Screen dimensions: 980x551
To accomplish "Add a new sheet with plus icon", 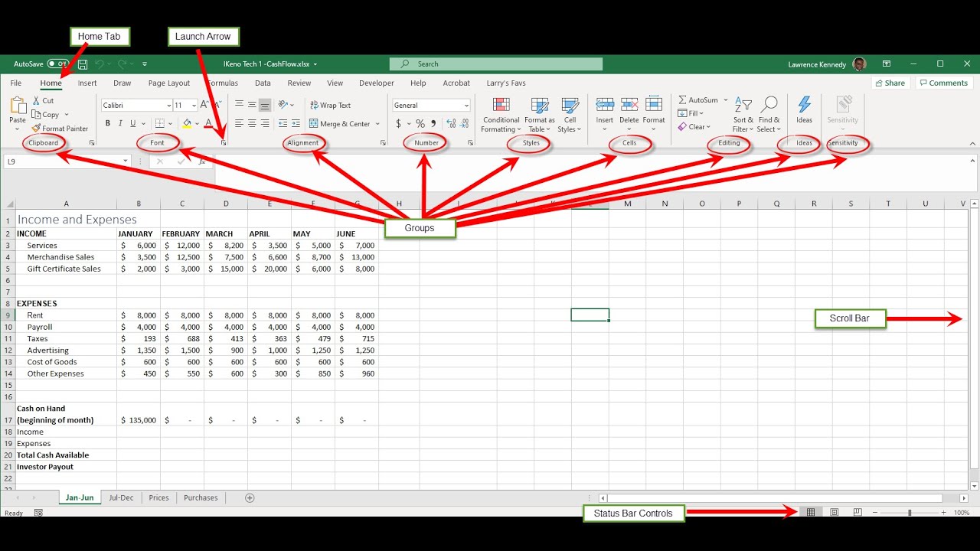I will tap(250, 498).
